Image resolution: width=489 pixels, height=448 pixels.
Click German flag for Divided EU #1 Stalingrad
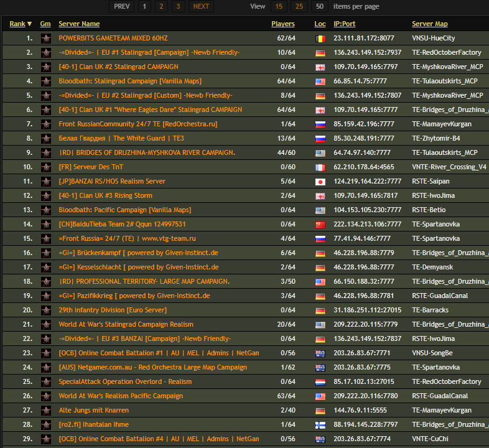click(320, 53)
